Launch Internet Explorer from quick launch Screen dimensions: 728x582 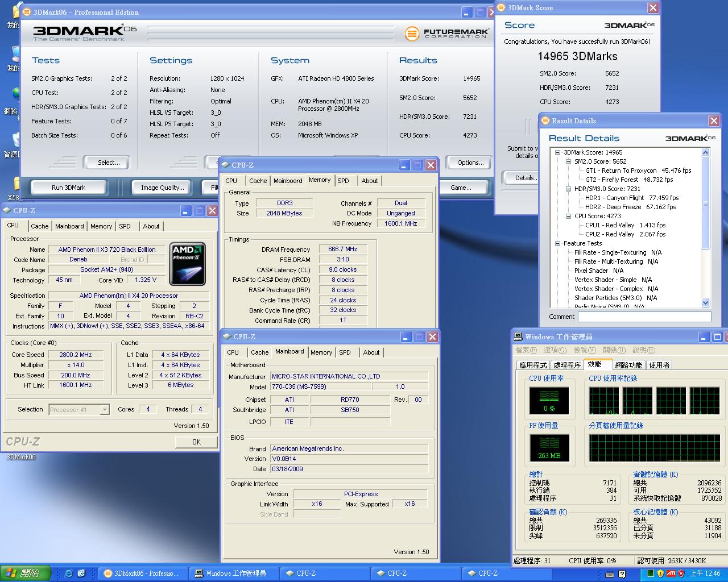69,573
